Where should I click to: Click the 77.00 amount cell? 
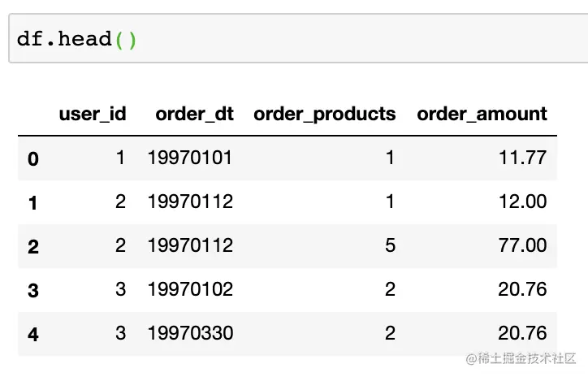[x=522, y=245]
